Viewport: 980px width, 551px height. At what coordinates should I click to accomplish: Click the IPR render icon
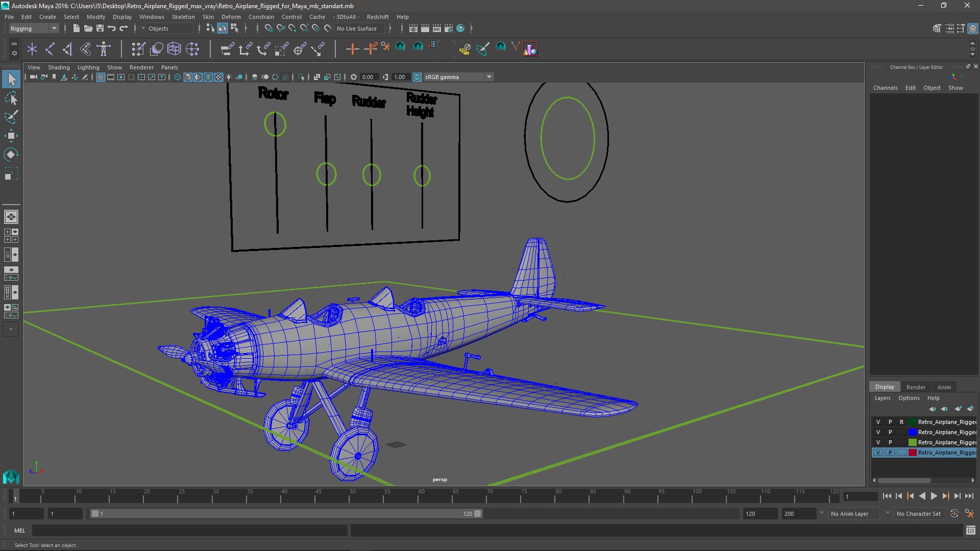pyautogui.click(x=437, y=29)
